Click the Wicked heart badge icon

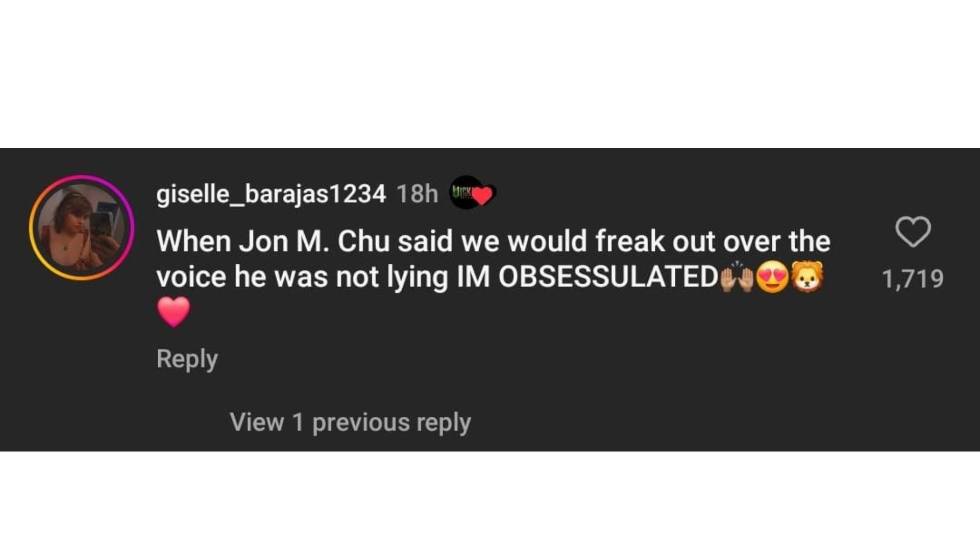coord(473,193)
